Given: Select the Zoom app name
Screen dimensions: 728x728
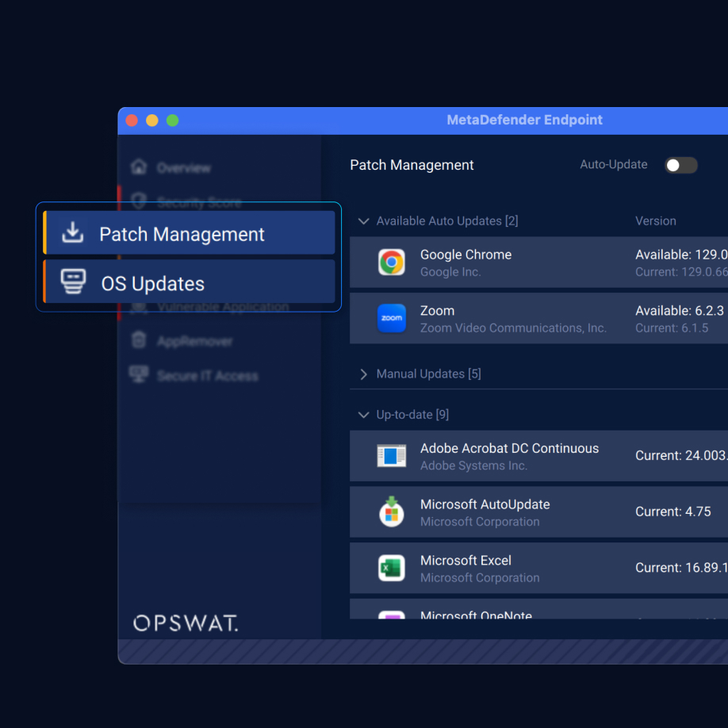Looking at the screenshot, I should 438,311.
